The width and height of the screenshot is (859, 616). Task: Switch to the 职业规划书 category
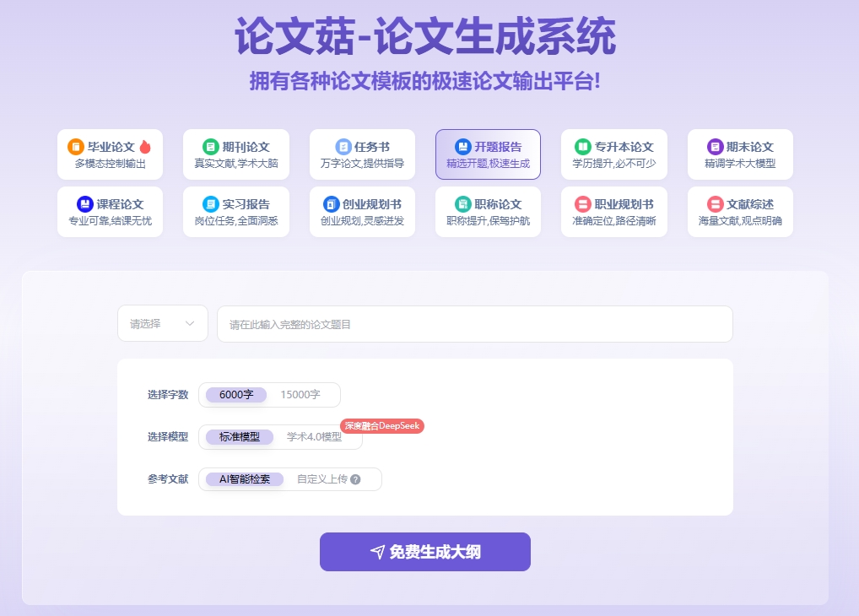click(613, 212)
